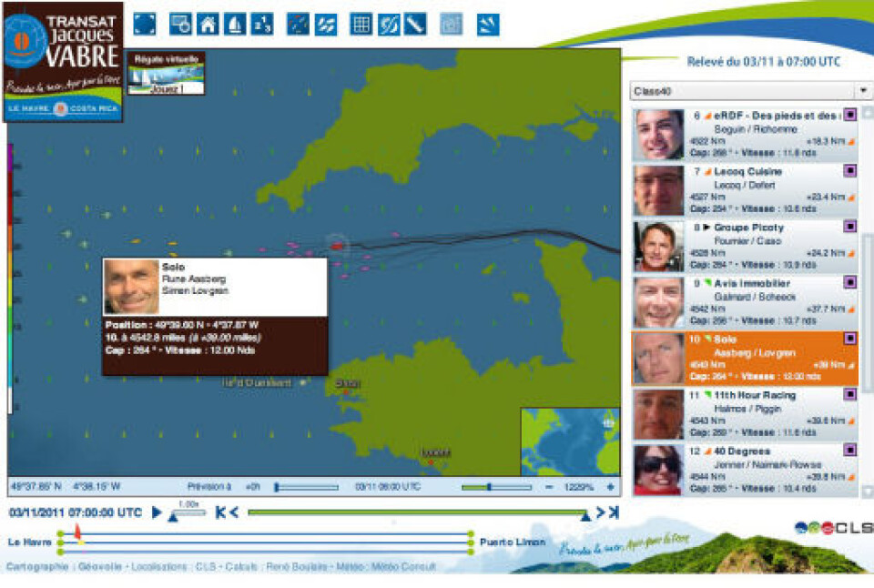Click the eRDF skipper portrait
This screenshot has height=588, width=874.
tap(659, 135)
